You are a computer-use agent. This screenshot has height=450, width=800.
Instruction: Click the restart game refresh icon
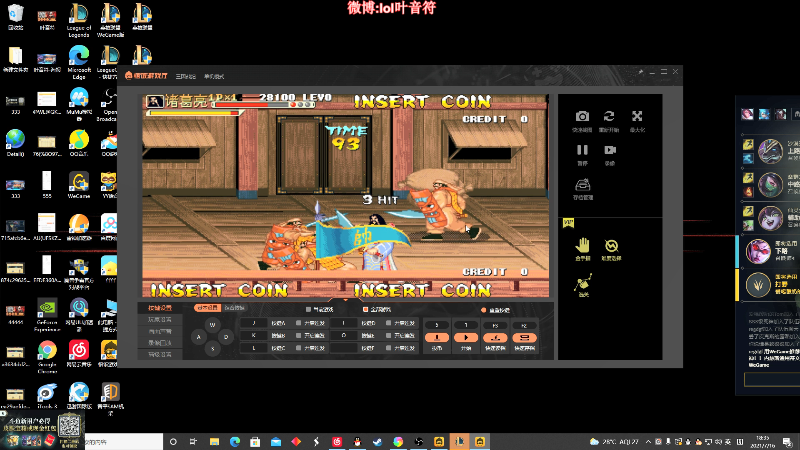609,116
